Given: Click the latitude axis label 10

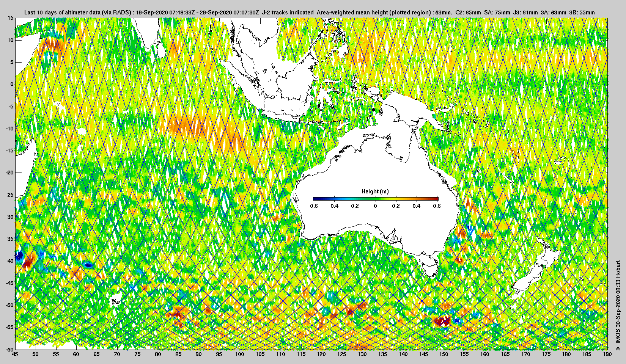Looking at the screenshot, I should tap(10, 40).
